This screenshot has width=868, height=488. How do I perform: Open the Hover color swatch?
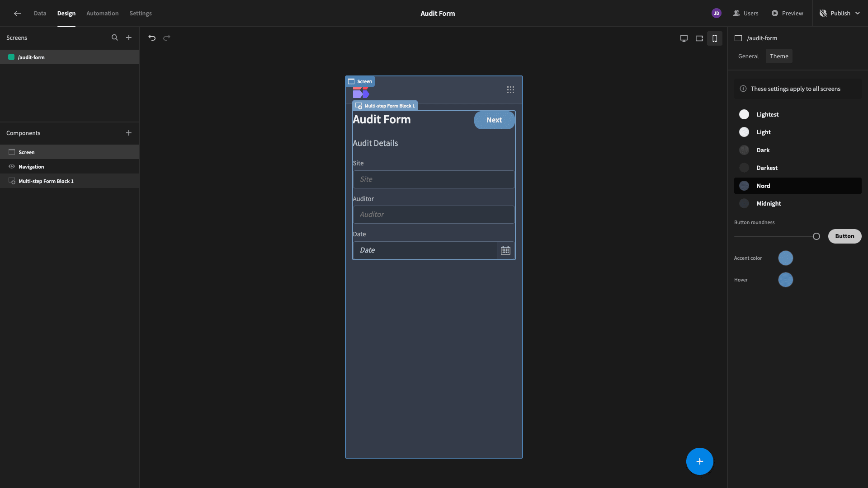coord(786,280)
